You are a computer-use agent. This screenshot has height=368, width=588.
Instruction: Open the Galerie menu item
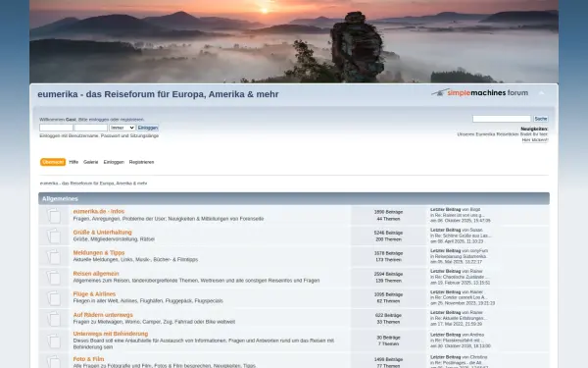91,162
